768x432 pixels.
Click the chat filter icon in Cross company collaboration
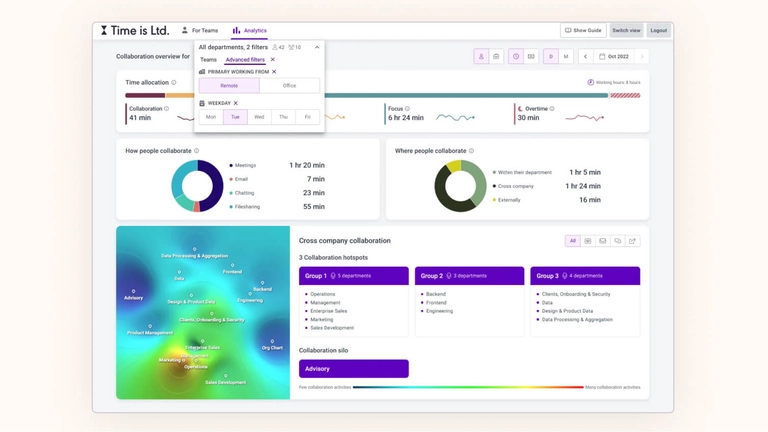pos(617,241)
